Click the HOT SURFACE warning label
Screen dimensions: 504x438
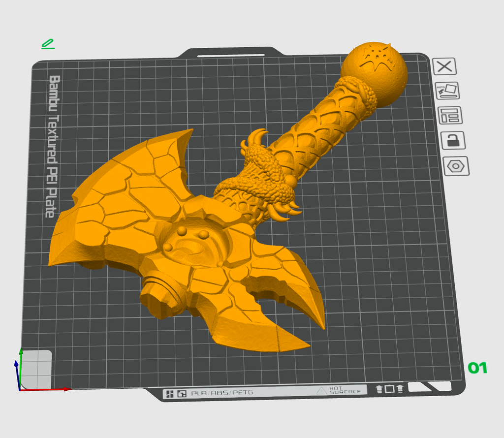tap(339, 390)
